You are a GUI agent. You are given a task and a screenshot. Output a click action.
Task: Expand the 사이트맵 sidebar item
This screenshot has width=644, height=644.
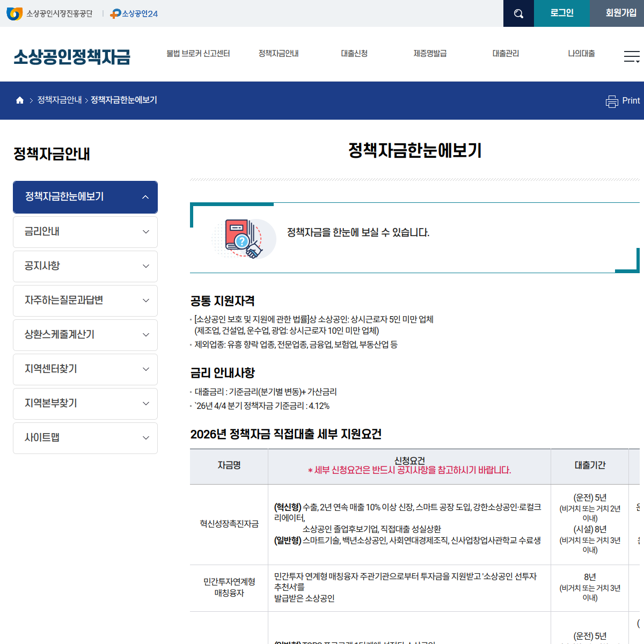(85, 438)
